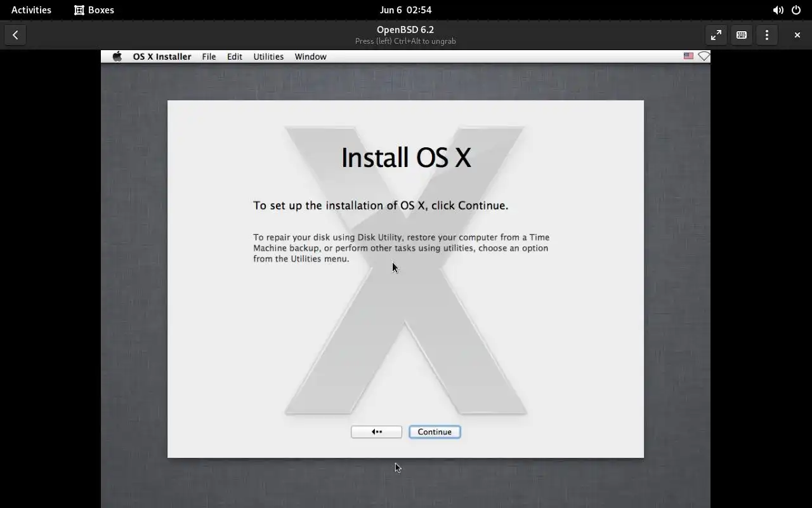Image resolution: width=812 pixels, height=508 pixels.
Task: Click the 'Press (left) Ctrl+Alt to ungrab' hint
Action: [405, 41]
